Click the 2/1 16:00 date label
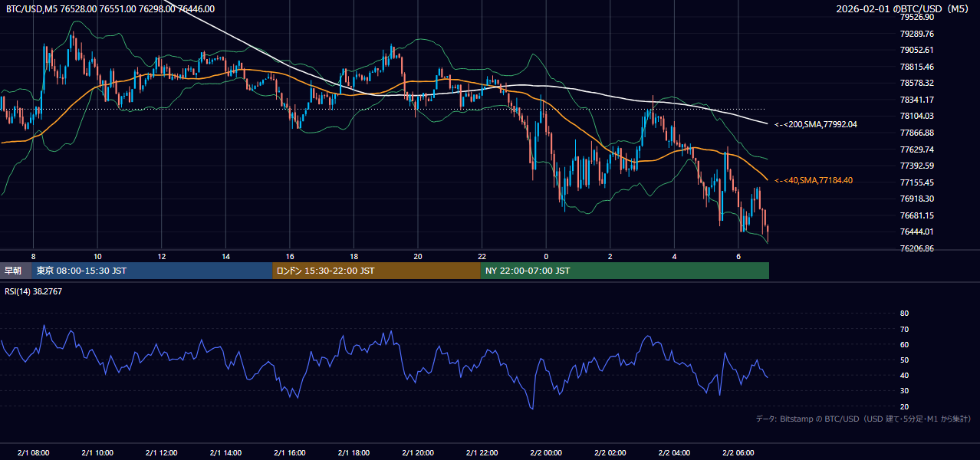 tap(290, 453)
